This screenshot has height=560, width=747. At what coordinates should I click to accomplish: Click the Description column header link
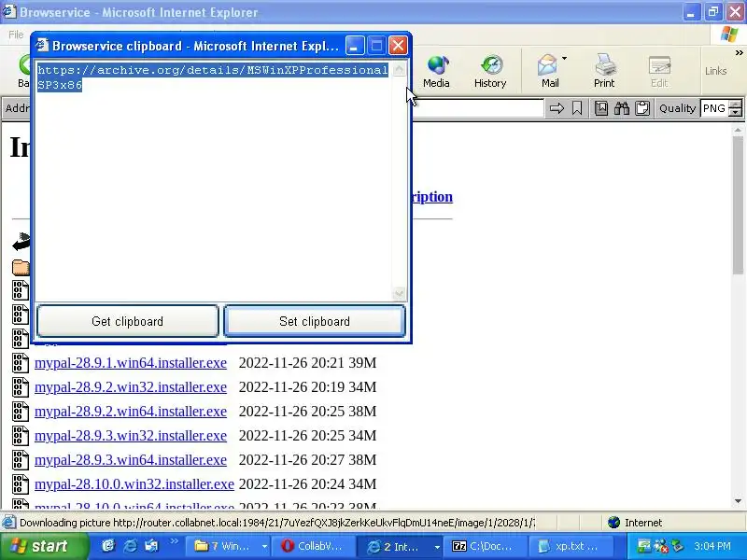tap(432, 197)
